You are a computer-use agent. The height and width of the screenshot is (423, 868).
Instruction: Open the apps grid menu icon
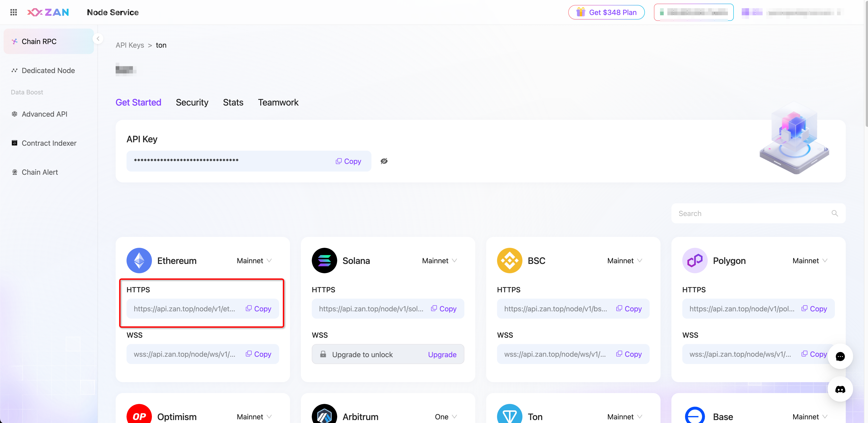click(13, 12)
